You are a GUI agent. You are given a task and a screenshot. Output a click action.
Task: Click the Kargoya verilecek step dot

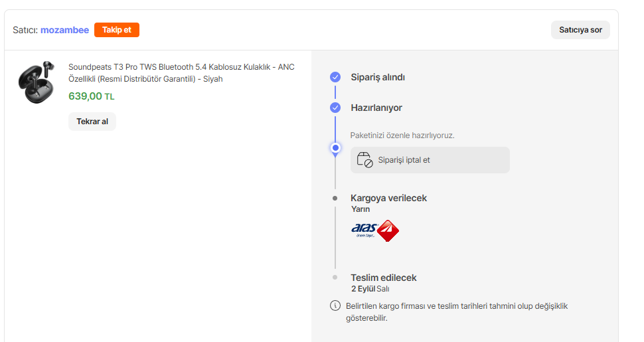coord(335,198)
